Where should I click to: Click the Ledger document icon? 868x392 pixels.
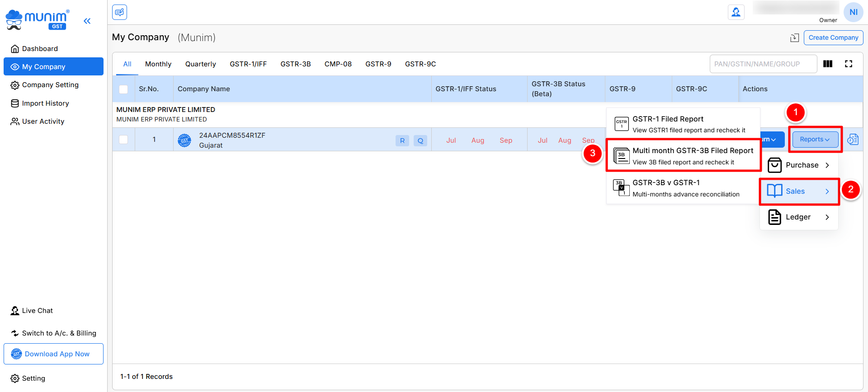click(x=775, y=217)
